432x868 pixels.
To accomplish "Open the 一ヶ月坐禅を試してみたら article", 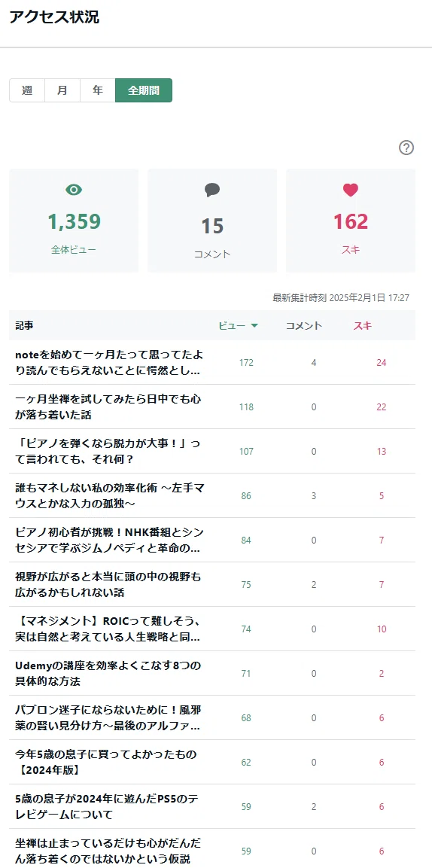I will (108, 407).
